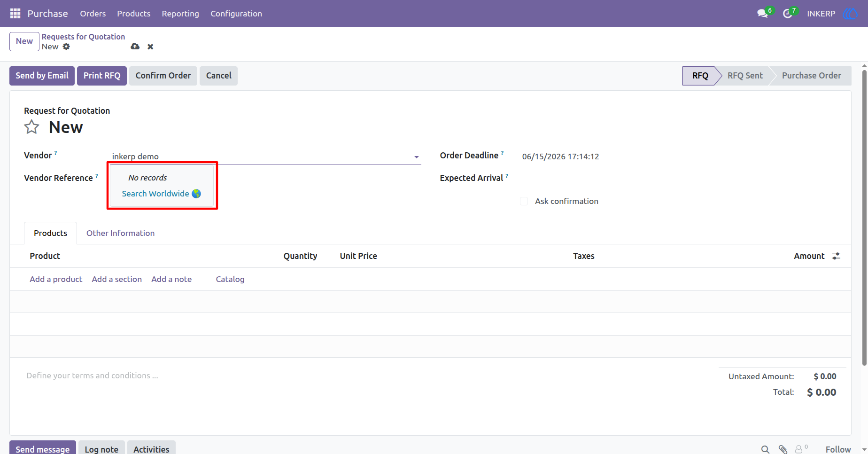Screen dimensions: 868x454
Task: Click the chatter search magnifier icon
Action: pyautogui.click(x=765, y=450)
